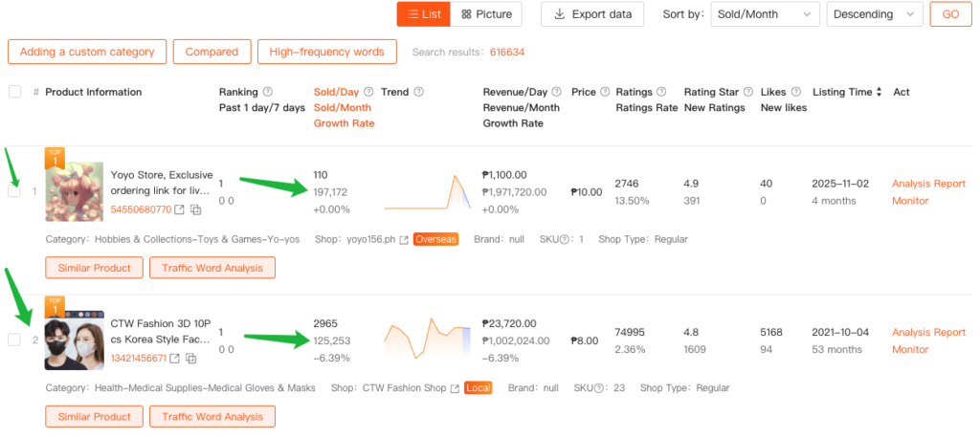The height and width of the screenshot is (439, 980).
Task: Sort by Listing Time column arrows
Action: 880,92
